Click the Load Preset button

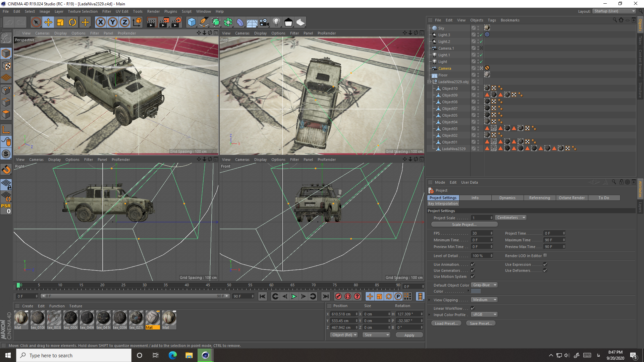click(x=446, y=323)
